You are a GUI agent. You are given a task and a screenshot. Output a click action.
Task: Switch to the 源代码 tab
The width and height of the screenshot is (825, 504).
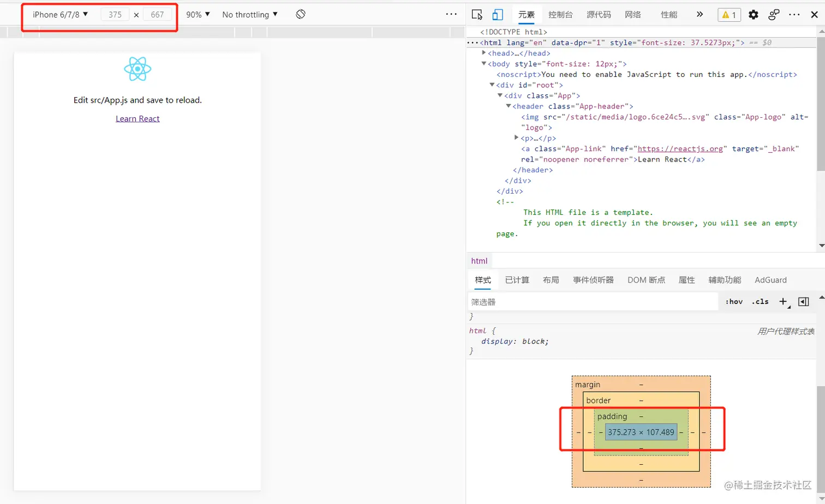(599, 15)
